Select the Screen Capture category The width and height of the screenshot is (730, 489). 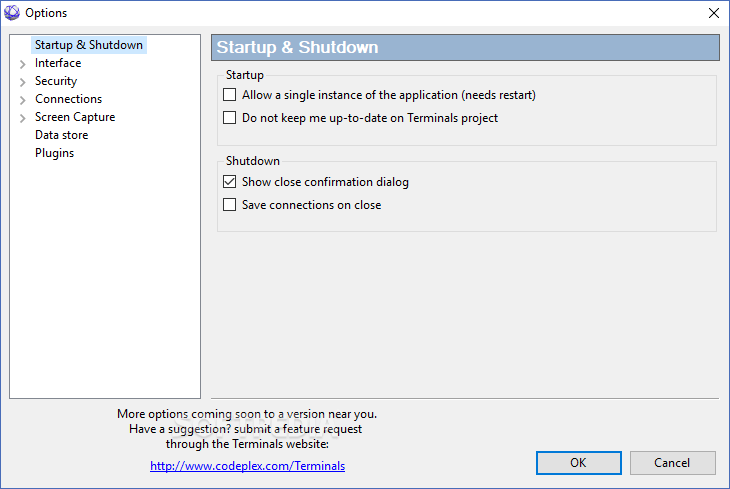[x=75, y=117]
